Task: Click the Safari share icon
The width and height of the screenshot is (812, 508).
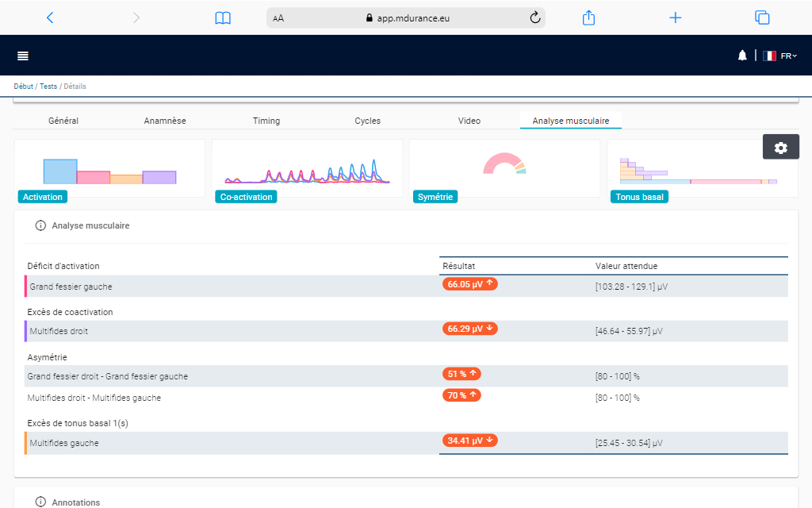Action: 588,17
